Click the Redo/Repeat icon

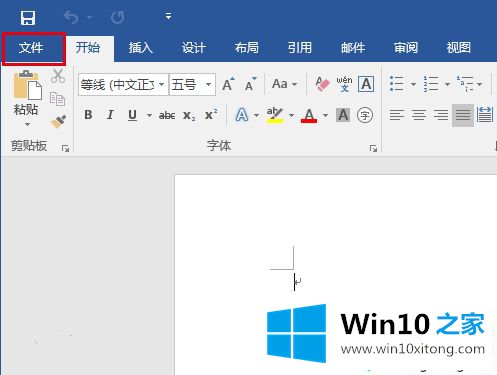pos(118,17)
